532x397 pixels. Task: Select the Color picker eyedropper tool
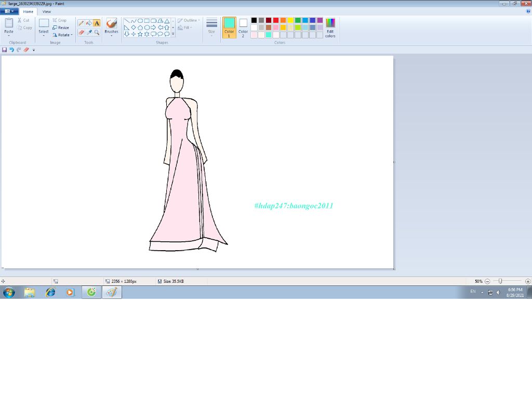[x=89, y=32]
